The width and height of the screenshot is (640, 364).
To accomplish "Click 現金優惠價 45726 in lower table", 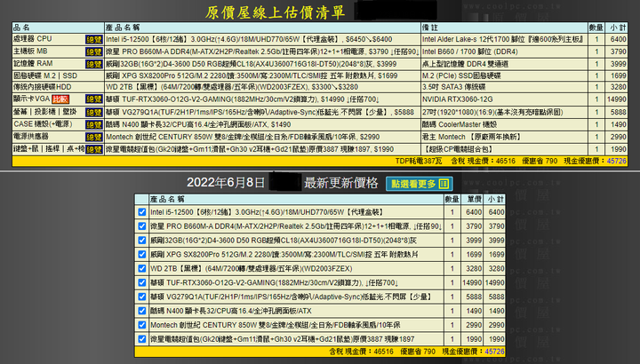I will click(x=474, y=352).
